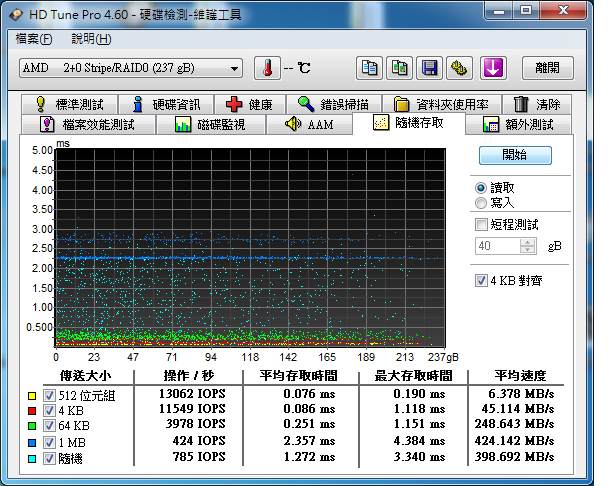
Task: Click the red 4 KB color swatch
Action: [x=32, y=411]
